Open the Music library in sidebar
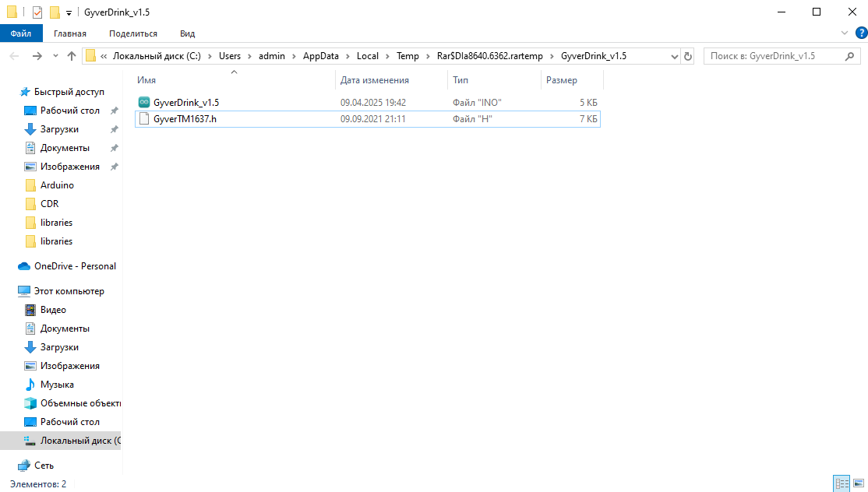The width and height of the screenshot is (868, 492). (57, 385)
